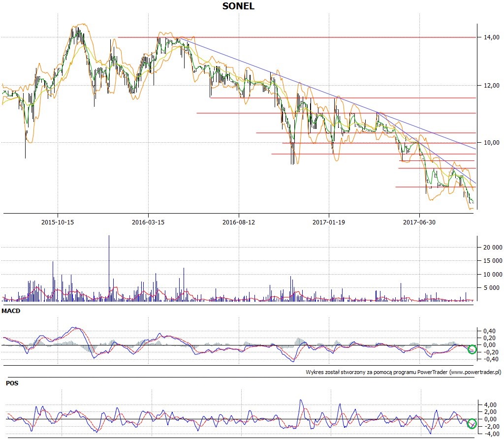Select the 12,00 price axis label

pyautogui.click(x=492, y=86)
